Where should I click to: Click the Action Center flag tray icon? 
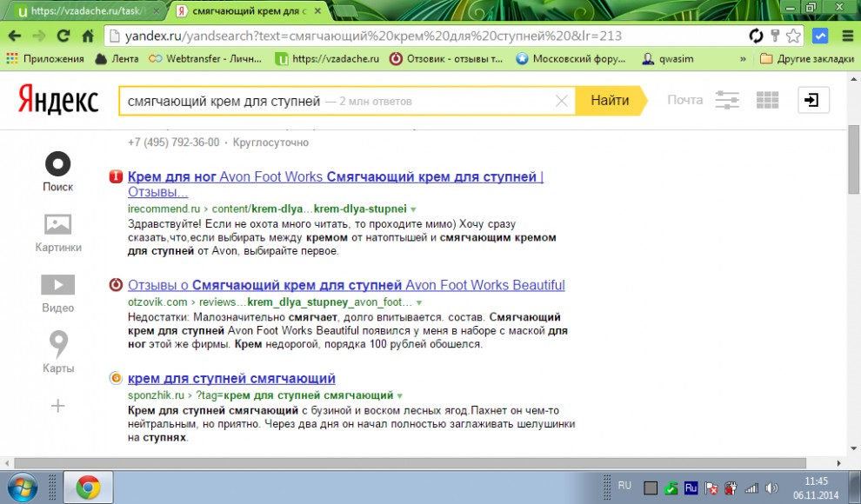711,487
